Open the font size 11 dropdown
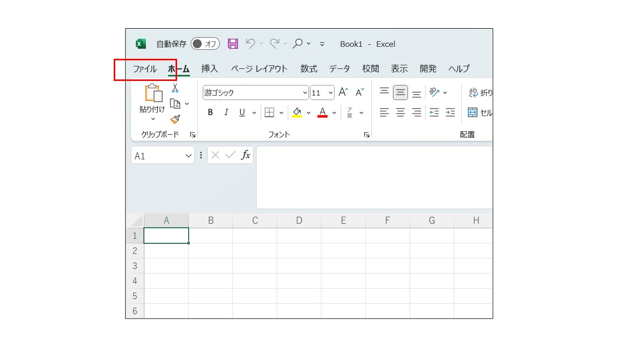This screenshot has height=362, width=644. (x=331, y=93)
